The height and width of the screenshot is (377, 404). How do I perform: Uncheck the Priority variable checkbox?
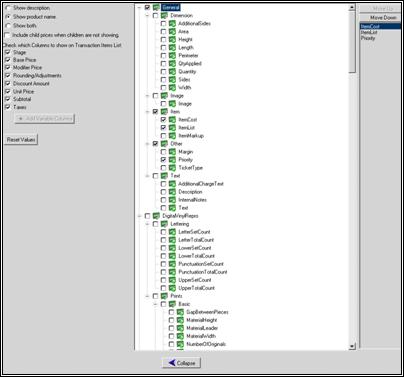click(163, 160)
